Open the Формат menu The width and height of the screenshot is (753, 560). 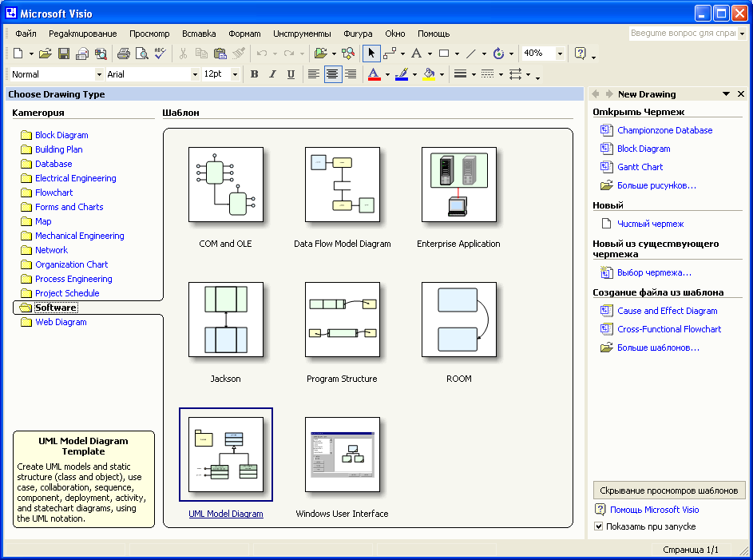[244, 34]
